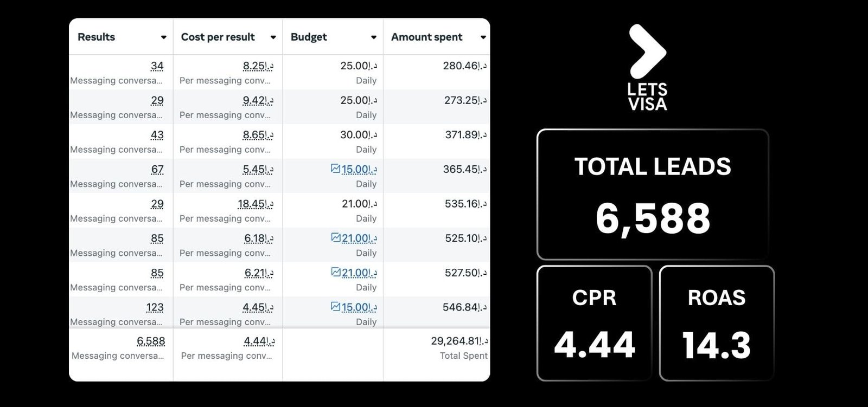Expand the Cost per result column dropdown
This screenshot has width=868, height=407.
273,37
